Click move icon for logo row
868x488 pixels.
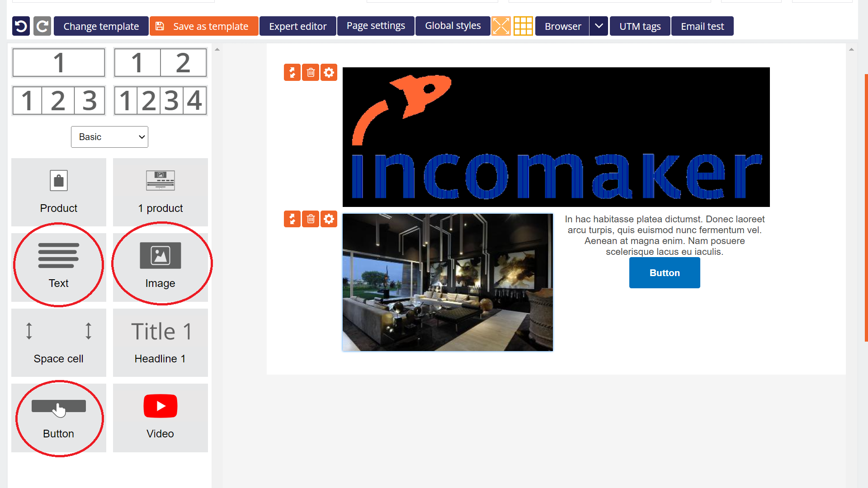coord(292,72)
